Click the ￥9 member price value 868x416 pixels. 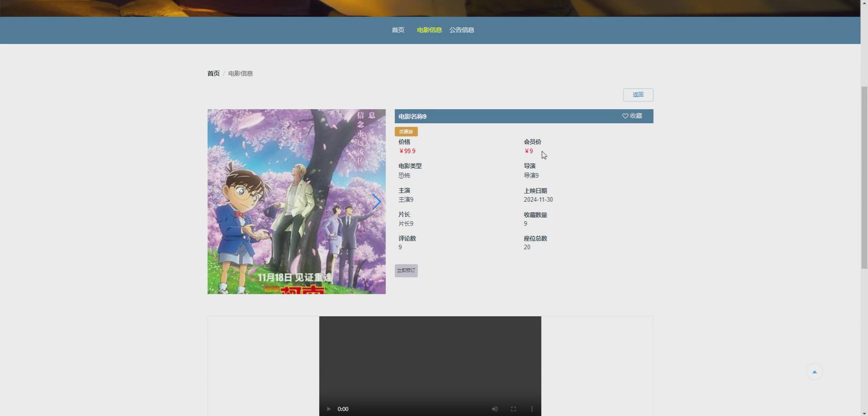tap(528, 151)
